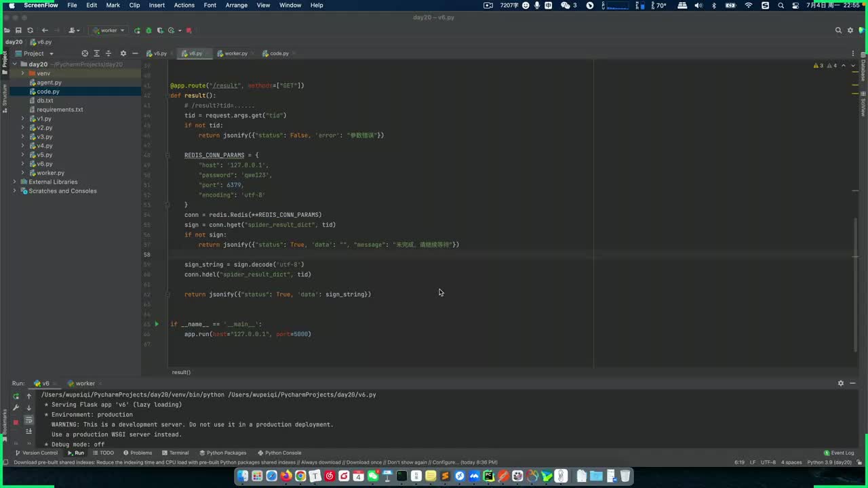Open editor tabs more-options menu
This screenshot has height=488, width=868.
coord(853,54)
